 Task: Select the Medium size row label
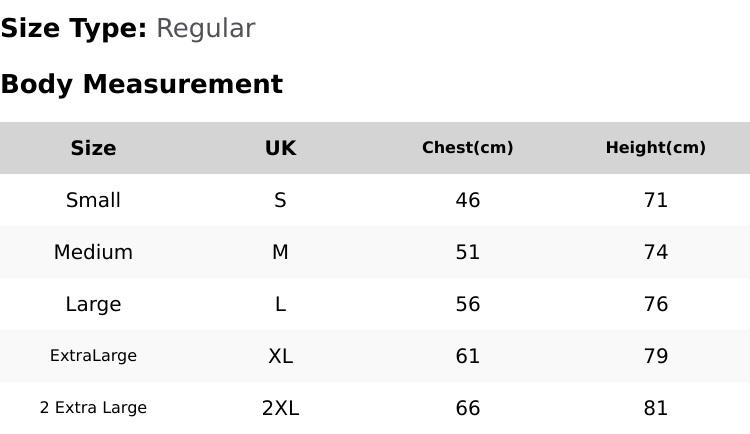coord(93,252)
